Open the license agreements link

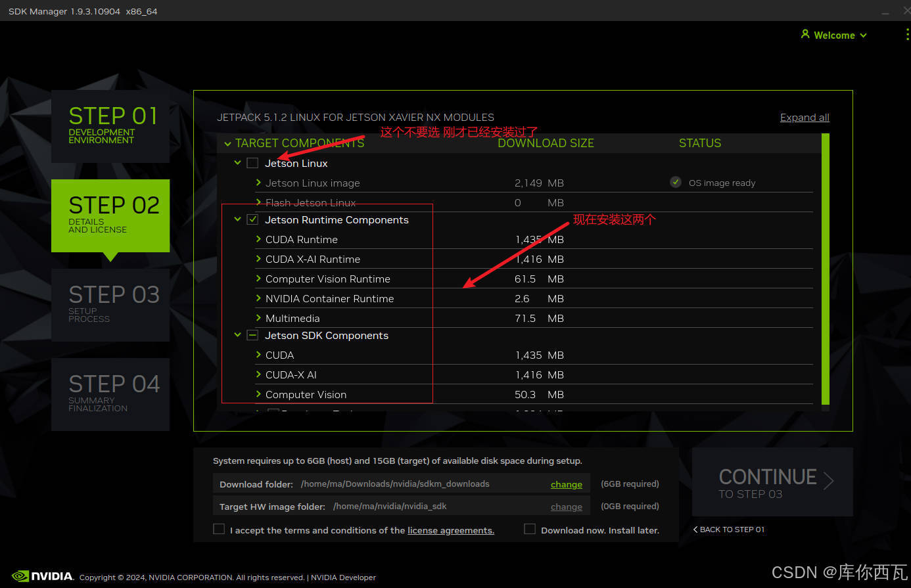coord(451,530)
